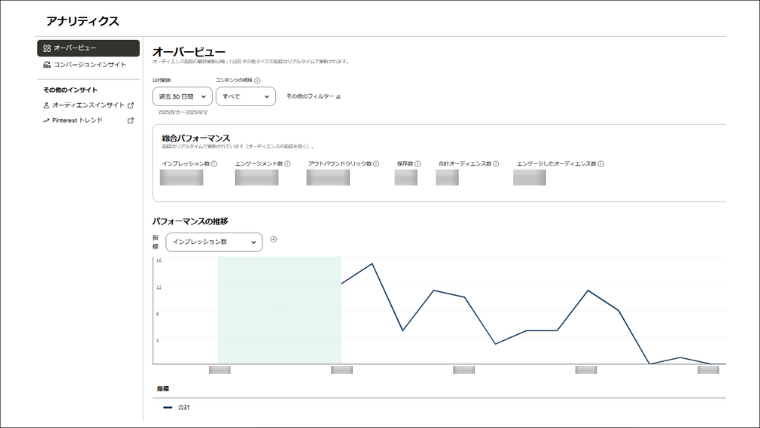Click info icon beside インプレッション数 metric
Viewport: 760px width, 428px height.
click(214, 164)
